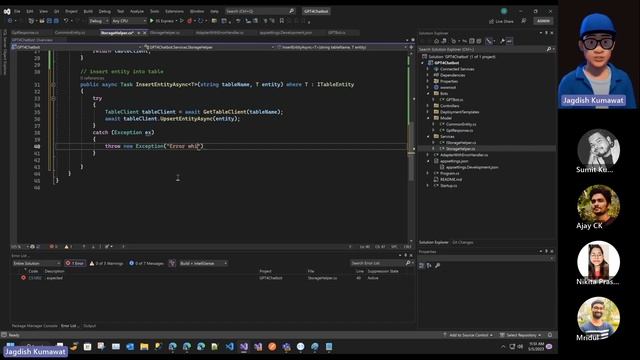Click the top Search (Ctrl+Q) box
The image size is (640, 360).
260,11
